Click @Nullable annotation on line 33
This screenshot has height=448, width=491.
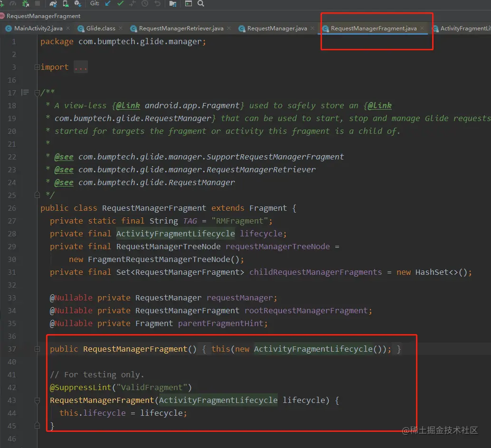click(71, 298)
